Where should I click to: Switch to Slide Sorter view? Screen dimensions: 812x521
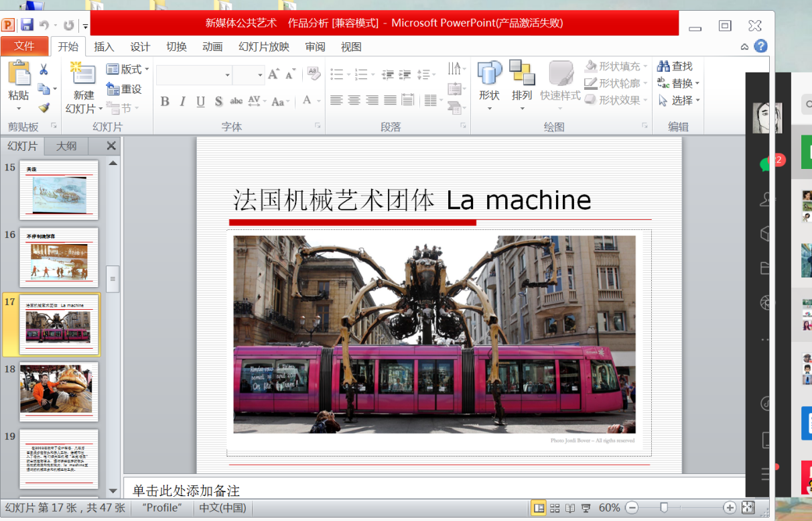point(555,508)
